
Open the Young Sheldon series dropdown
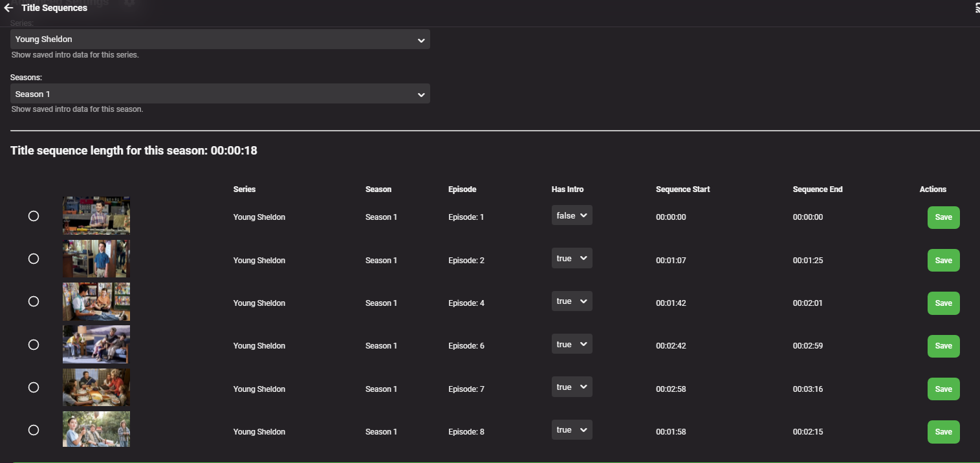point(220,39)
